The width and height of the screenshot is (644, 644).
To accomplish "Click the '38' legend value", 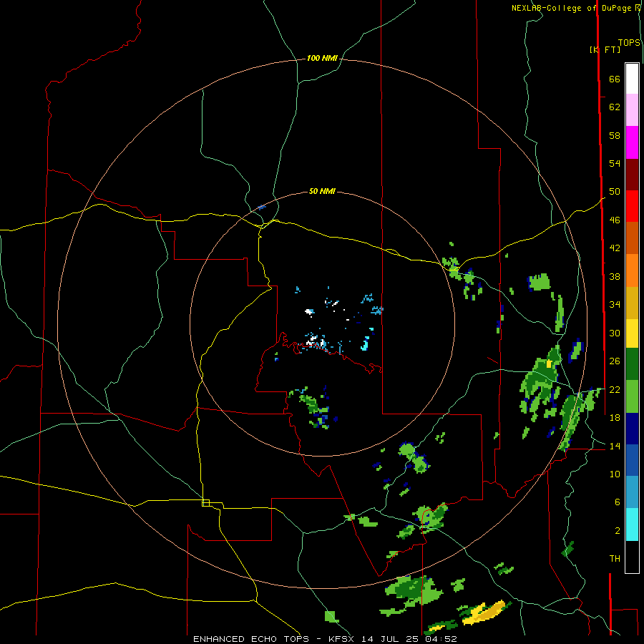I will point(615,276).
